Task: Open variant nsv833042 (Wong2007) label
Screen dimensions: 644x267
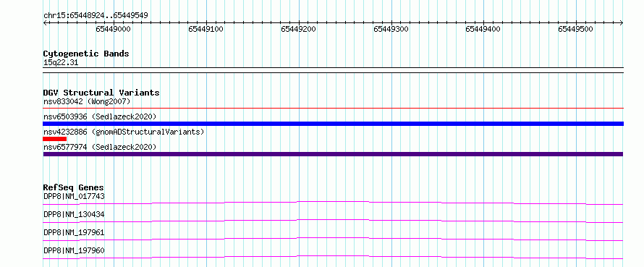Action: tap(87, 101)
